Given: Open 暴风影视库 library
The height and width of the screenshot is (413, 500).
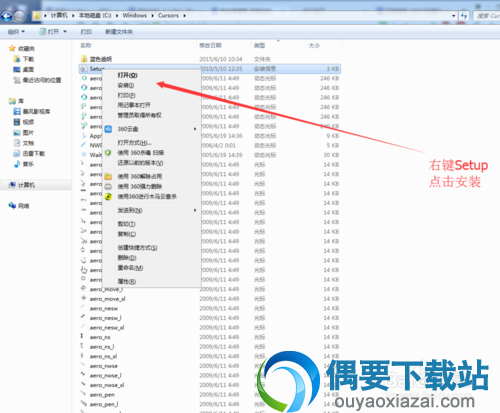Looking at the screenshot, I should tap(32, 111).
